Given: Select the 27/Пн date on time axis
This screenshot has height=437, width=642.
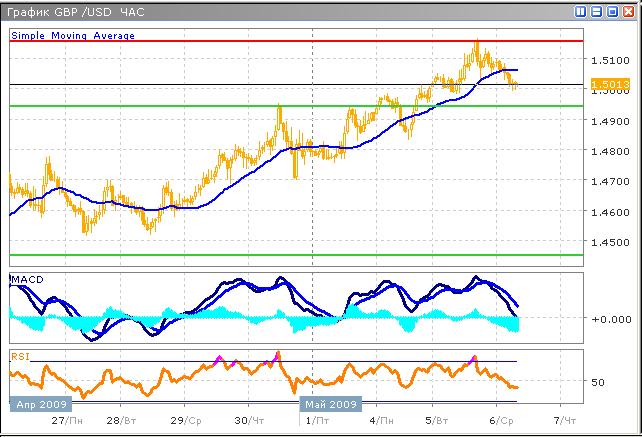Looking at the screenshot, I should tap(69, 422).
